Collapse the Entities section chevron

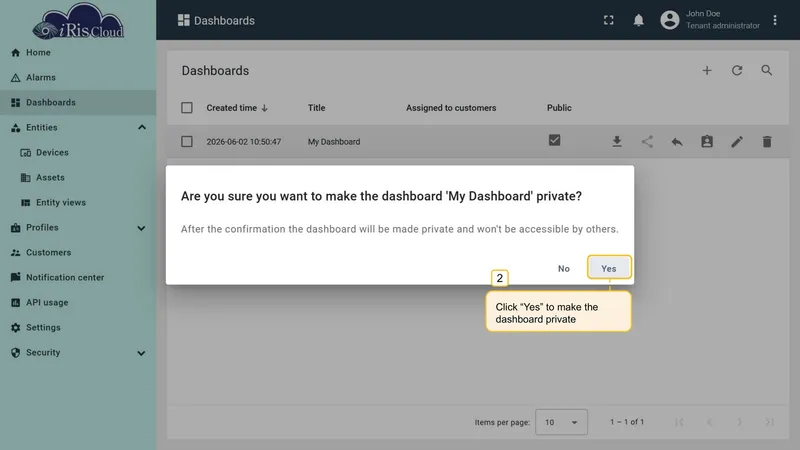tap(142, 127)
